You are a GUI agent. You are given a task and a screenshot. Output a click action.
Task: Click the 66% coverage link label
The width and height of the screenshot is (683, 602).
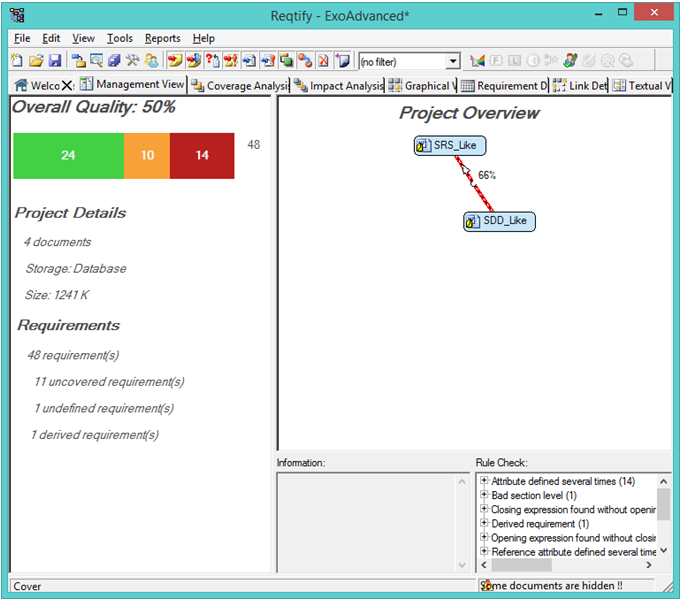pos(487,175)
